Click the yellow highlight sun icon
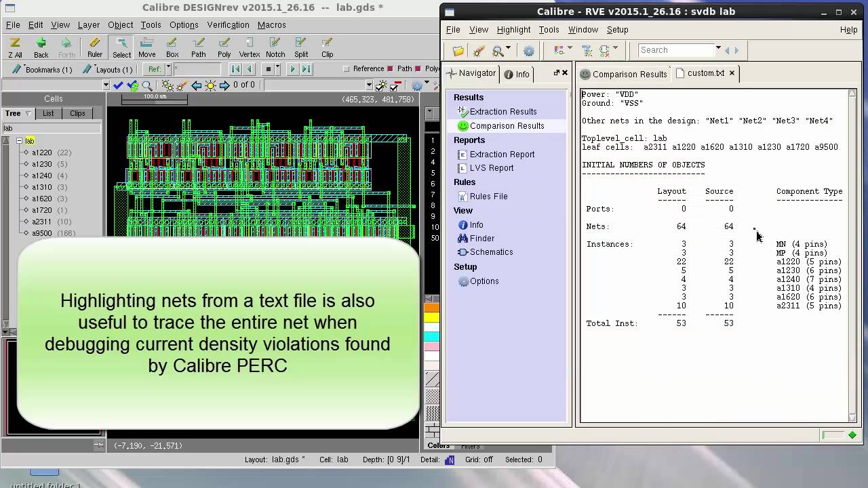This screenshot has width=868, height=488. coord(211,85)
